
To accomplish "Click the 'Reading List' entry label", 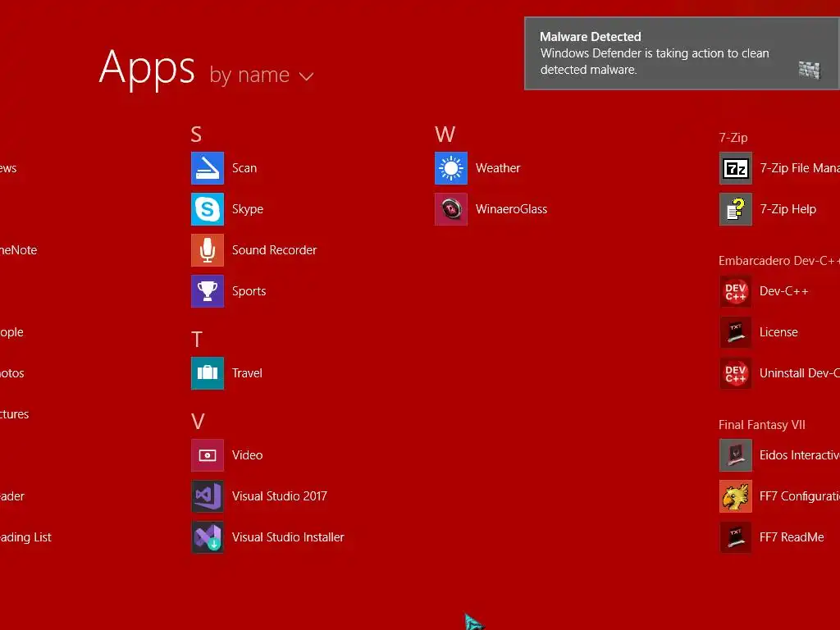I will [x=25, y=537].
